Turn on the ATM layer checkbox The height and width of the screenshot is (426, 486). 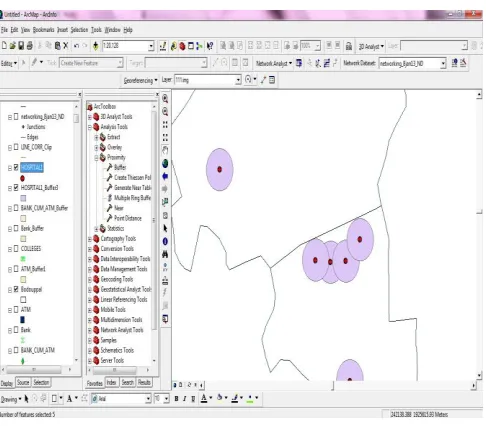pyautogui.click(x=16, y=310)
